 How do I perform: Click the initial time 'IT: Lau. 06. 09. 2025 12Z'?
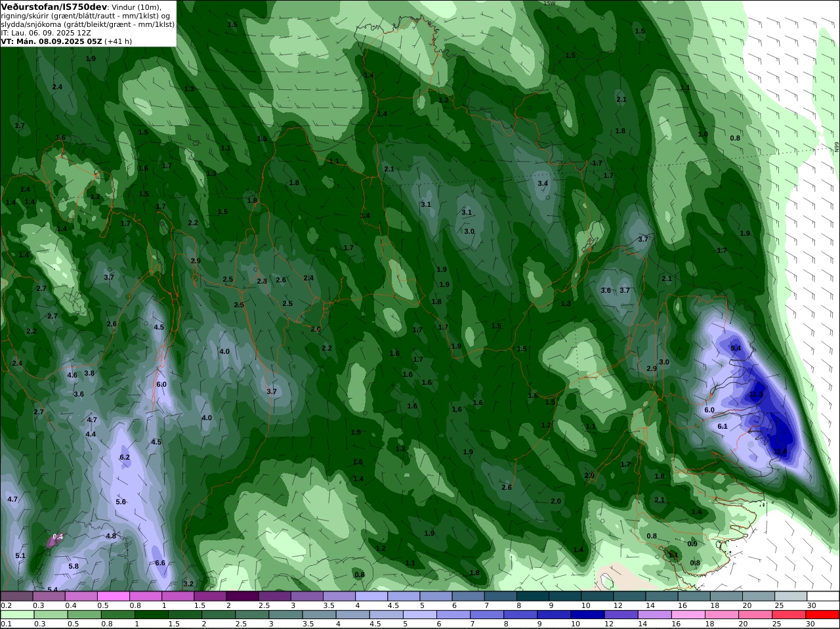coord(46,32)
